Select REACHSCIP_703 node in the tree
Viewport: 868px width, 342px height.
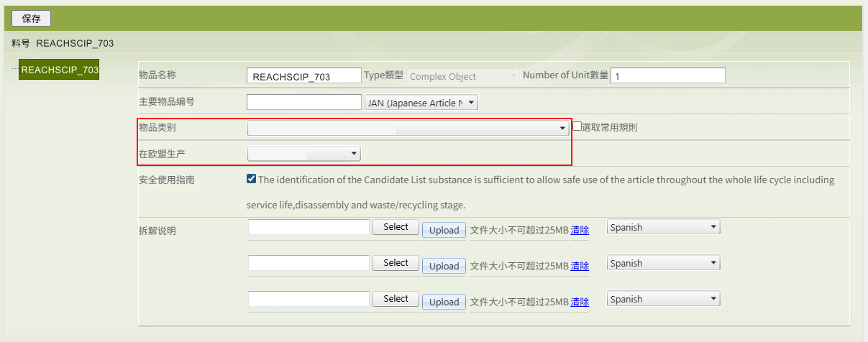pyautogui.click(x=60, y=70)
